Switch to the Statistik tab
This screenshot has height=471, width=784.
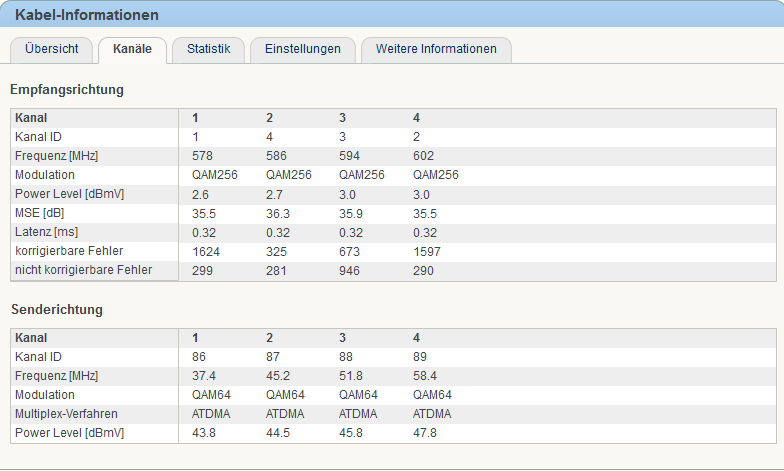click(x=208, y=49)
